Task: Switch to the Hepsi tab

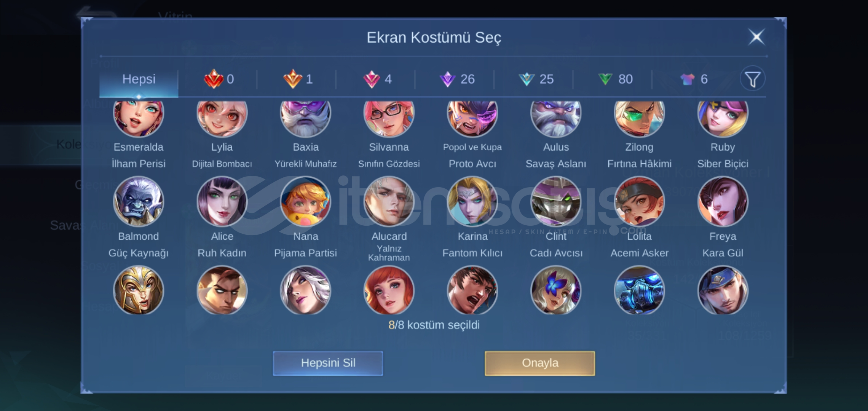Action: coord(139,79)
